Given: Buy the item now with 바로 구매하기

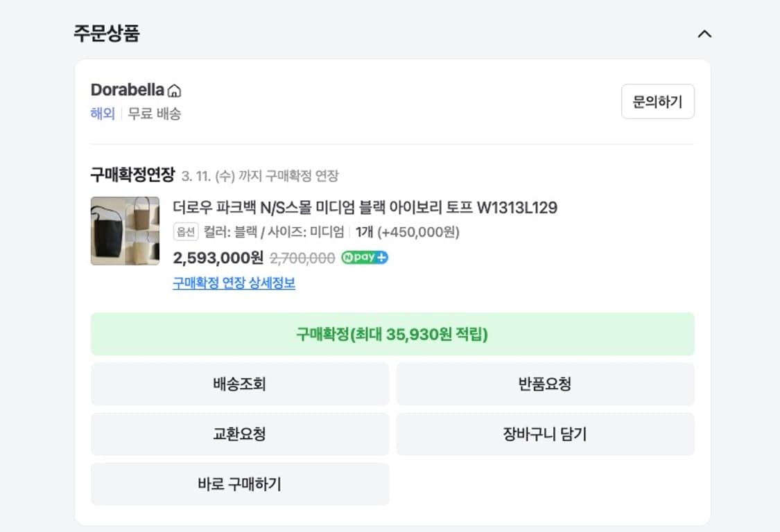Looking at the screenshot, I should point(239,484).
